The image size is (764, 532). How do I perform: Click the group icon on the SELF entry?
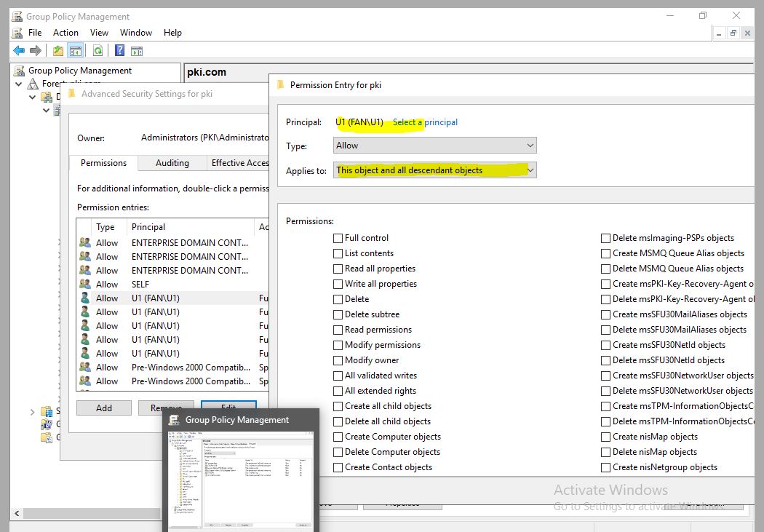(x=85, y=284)
